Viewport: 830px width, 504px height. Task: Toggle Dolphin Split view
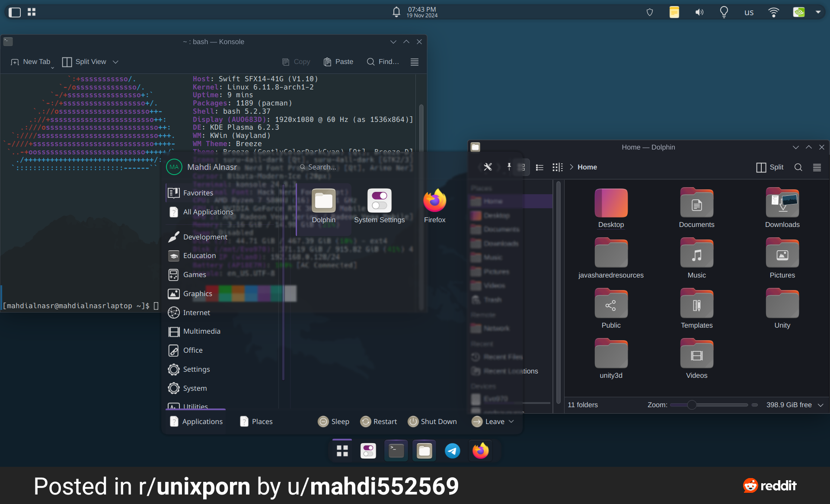click(769, 167)
